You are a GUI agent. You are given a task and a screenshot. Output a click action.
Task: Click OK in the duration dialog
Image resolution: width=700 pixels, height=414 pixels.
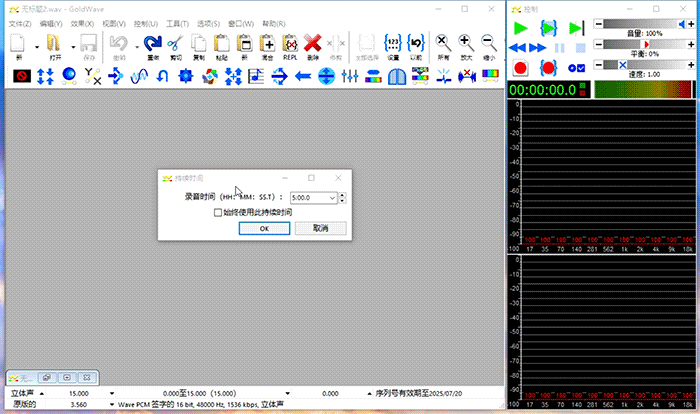(x=264, y=229)
